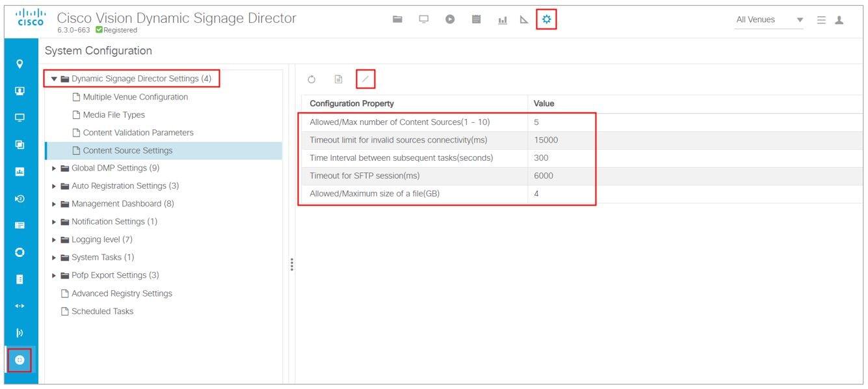Open the monitor icon in top navigation
Viewport: 868px width, 389px height.
tap(424, 20)
